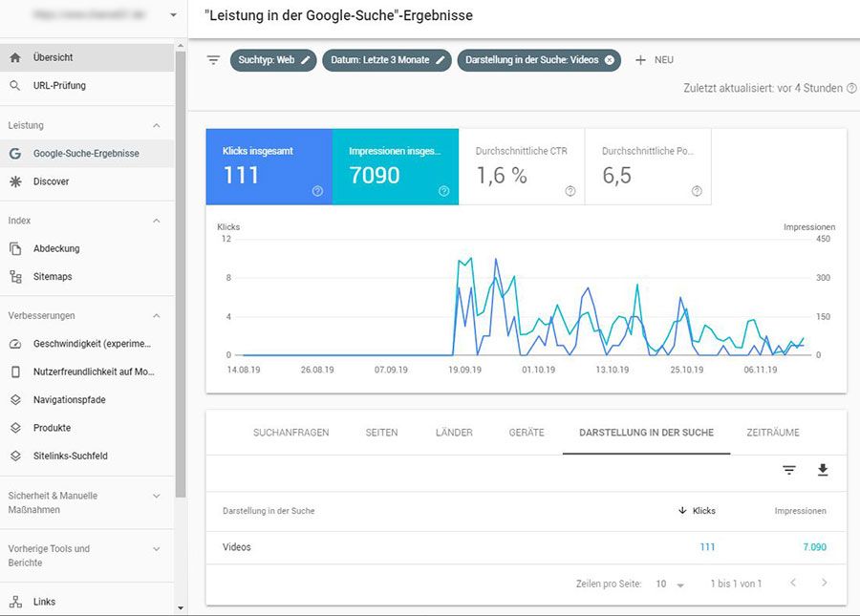The width and height of the screenshot is (860, 616).
Task: Click the Navigationspfade layers icon
Action: (15, 400)
